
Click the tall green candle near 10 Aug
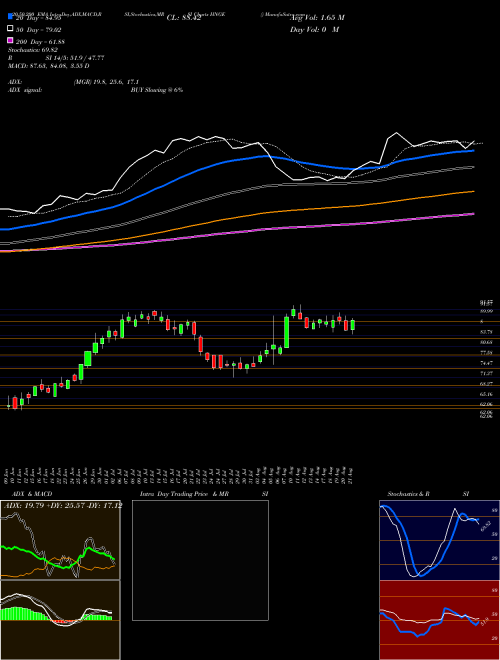(x=287, y=332)
